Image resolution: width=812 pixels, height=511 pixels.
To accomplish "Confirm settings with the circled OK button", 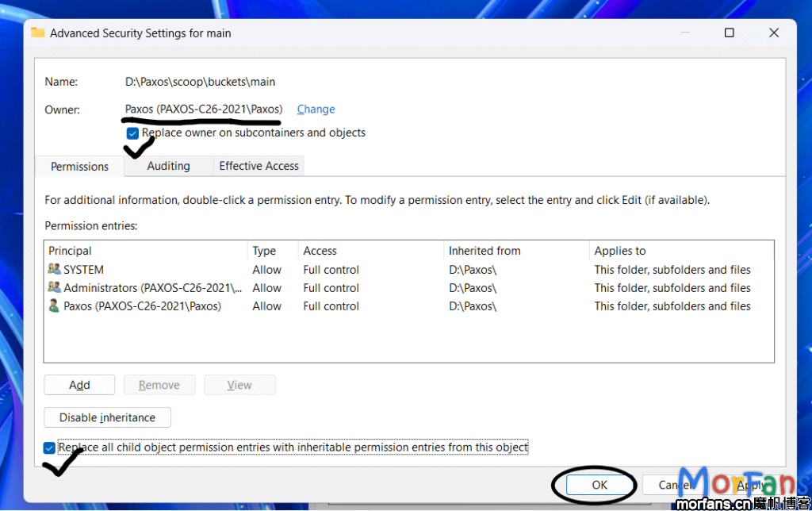I will pos(599,484).
